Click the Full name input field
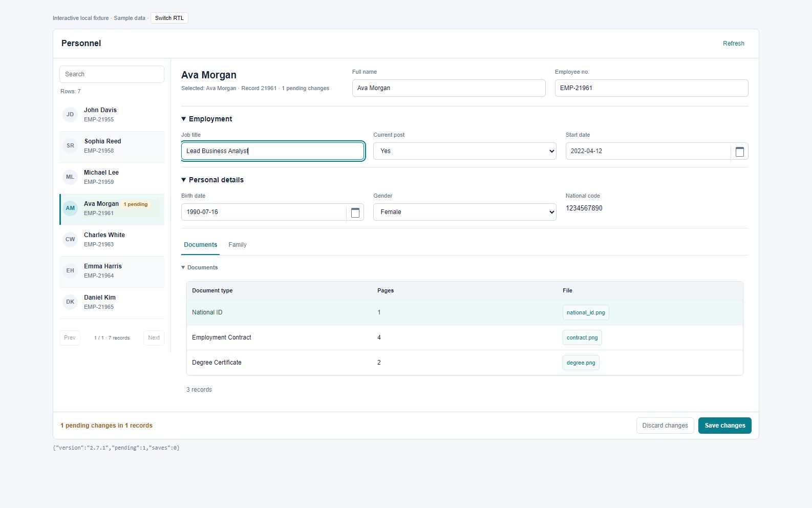Screen dimensions: 812x508 pyautogui.click(x=448, y=88)
